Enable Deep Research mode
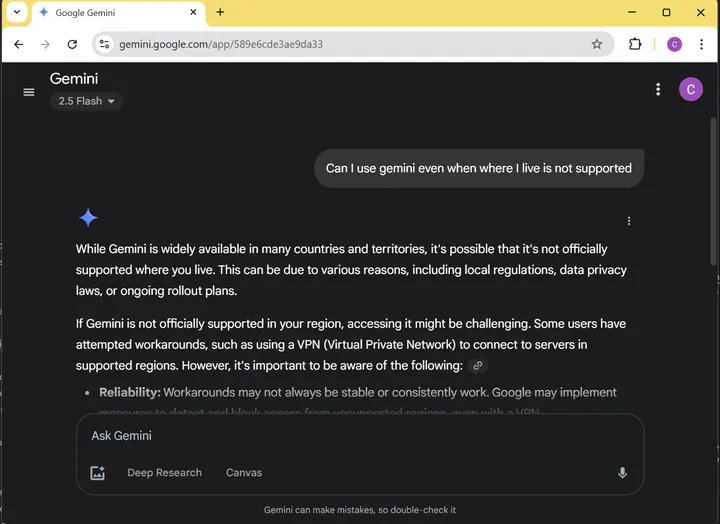Screen dimensions: 720x524 [164, 473]
